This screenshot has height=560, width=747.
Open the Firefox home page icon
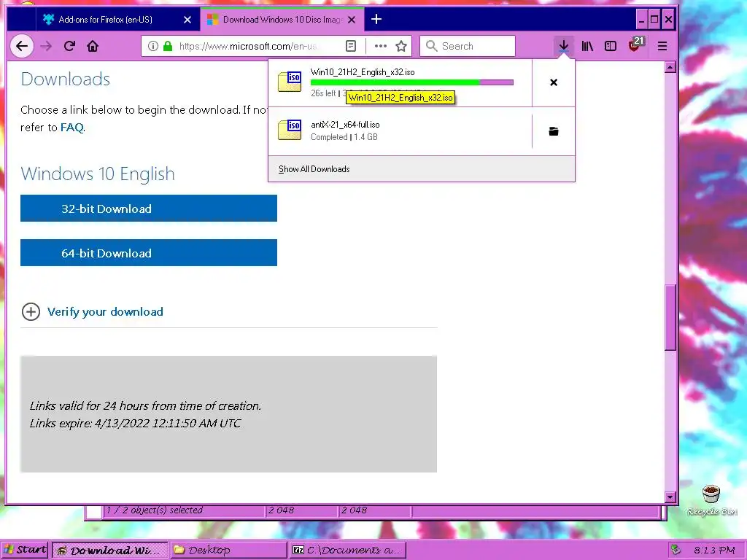[93, 46]
